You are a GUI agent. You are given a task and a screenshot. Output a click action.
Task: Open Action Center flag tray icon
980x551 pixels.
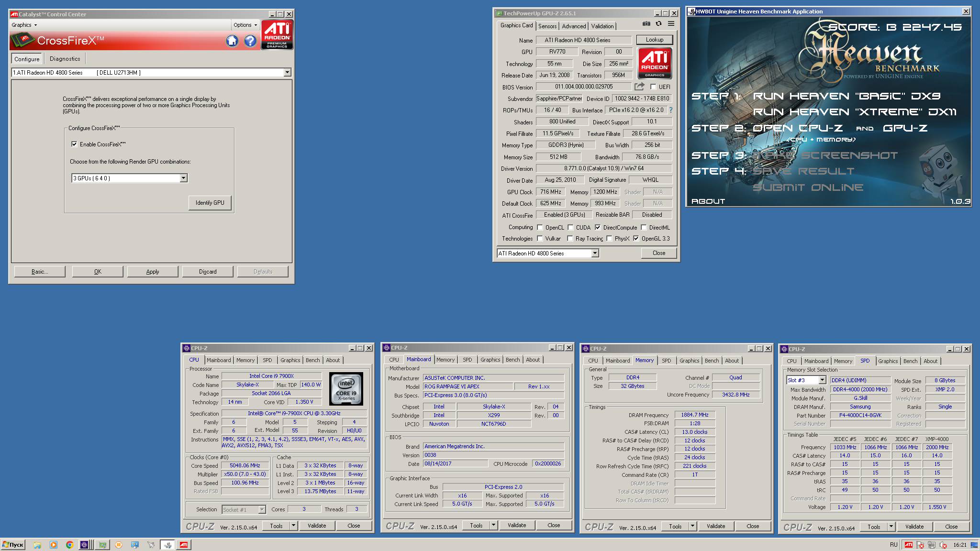920,545
